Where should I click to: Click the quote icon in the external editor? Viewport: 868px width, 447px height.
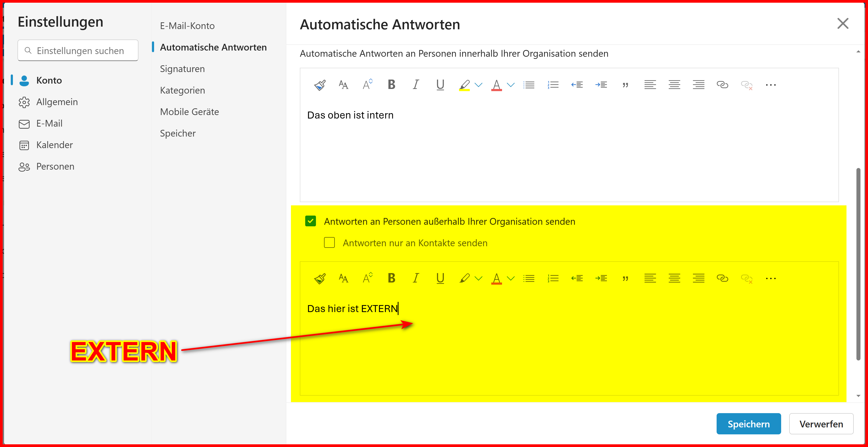point(625,278)
